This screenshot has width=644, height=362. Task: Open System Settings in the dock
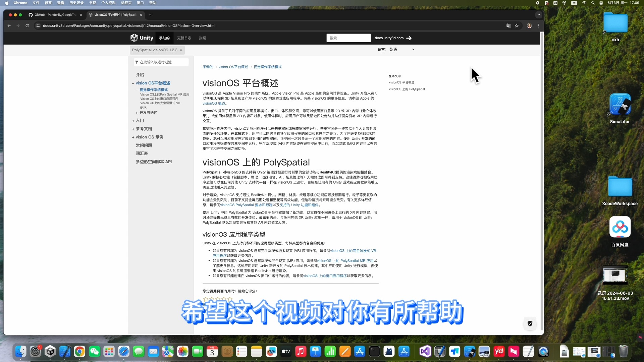35,351
